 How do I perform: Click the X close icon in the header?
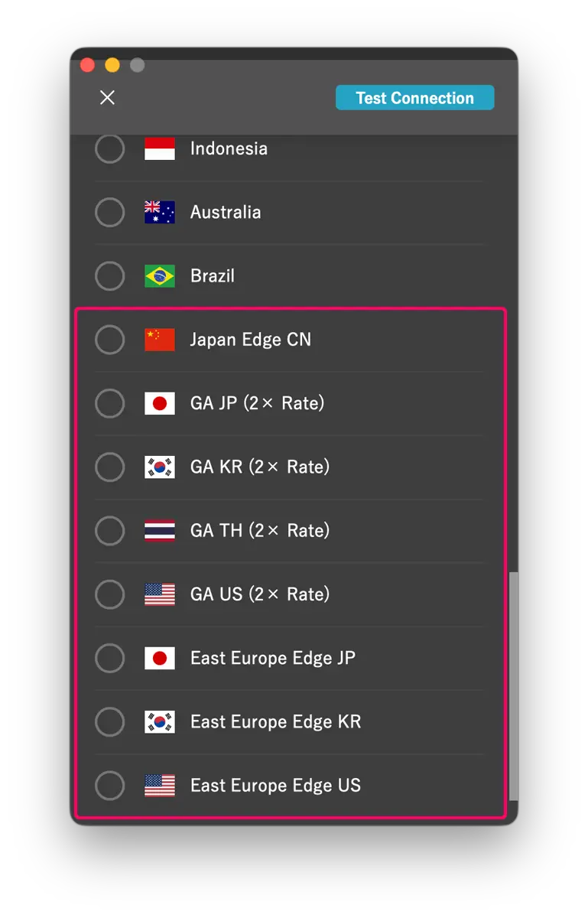pyautogui.click(x=108, y=97)
